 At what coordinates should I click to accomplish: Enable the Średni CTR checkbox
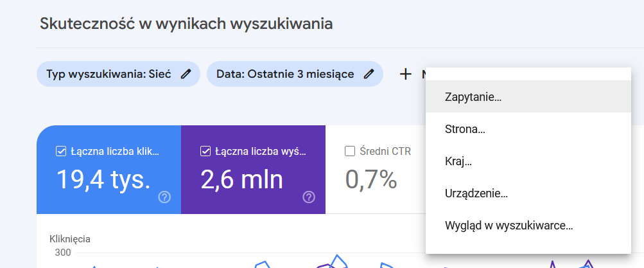(x=350, y=151)
